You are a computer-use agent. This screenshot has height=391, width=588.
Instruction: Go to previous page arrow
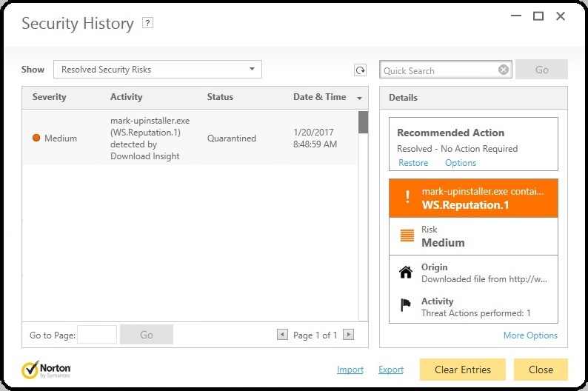point(282,335)
